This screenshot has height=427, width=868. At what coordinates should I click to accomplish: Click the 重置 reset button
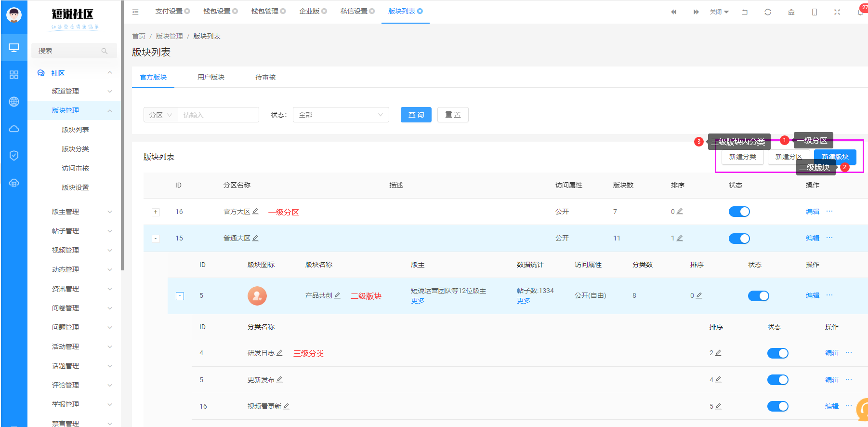(453, 115)
